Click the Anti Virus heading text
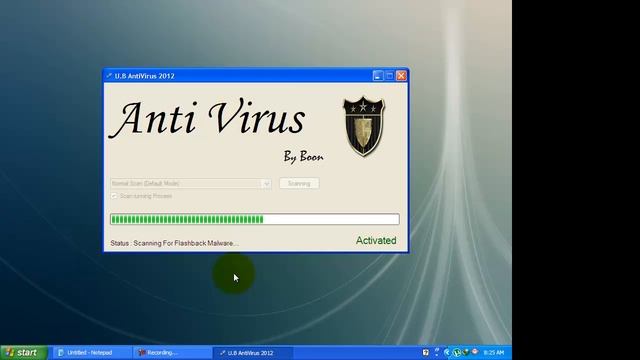This screenshot has height=360, width=640. 207,118
